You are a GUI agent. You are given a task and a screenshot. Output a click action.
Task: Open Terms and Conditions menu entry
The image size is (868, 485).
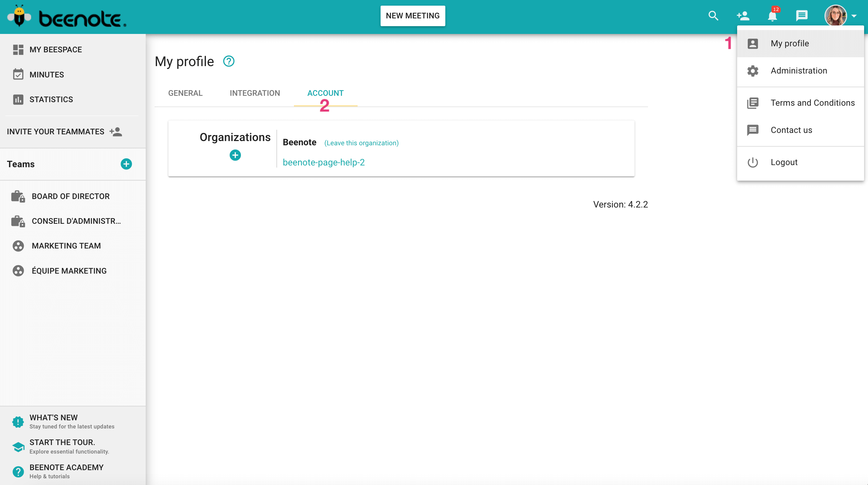pos(800,103)
